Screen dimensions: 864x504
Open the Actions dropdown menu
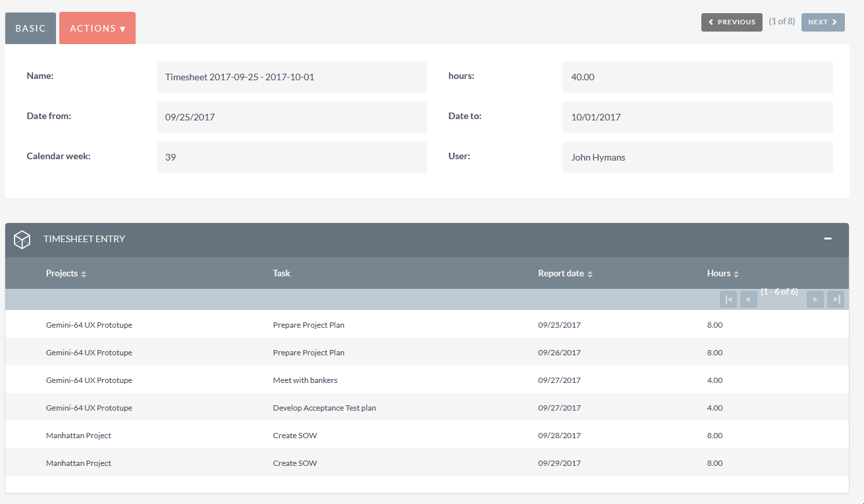97,28
